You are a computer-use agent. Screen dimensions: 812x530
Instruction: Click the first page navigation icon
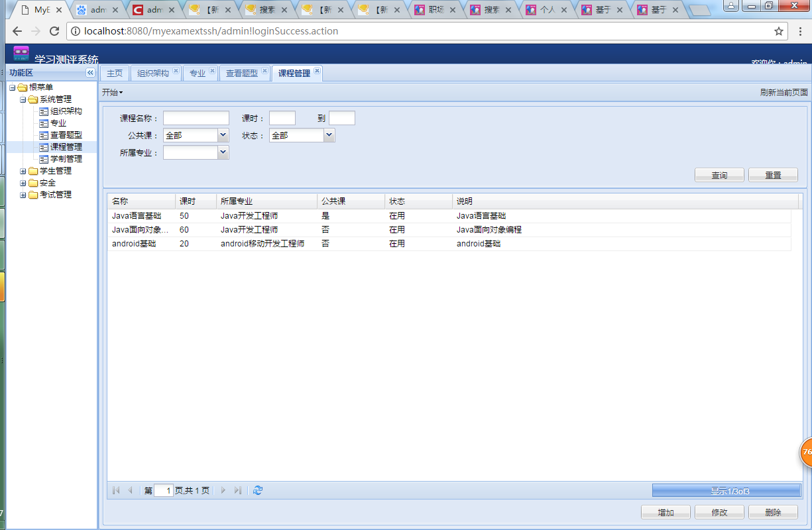pyautogui.click(x=115, y=490)
